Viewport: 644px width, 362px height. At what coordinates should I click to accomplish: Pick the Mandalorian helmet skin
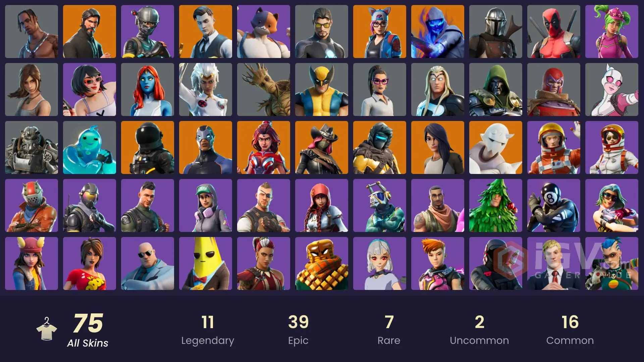pos(496,32)
